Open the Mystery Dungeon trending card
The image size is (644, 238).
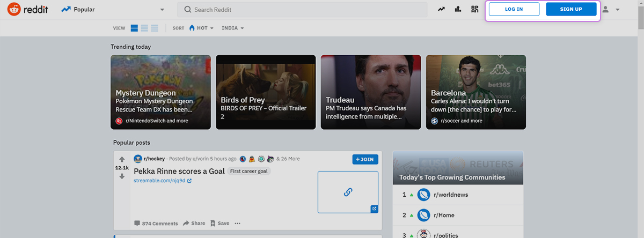coord(160,92)
